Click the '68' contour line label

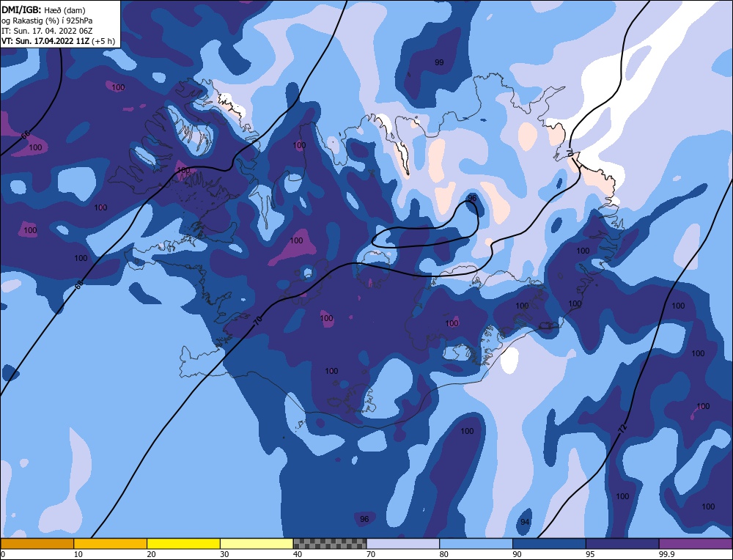click(x=79, y=284)
